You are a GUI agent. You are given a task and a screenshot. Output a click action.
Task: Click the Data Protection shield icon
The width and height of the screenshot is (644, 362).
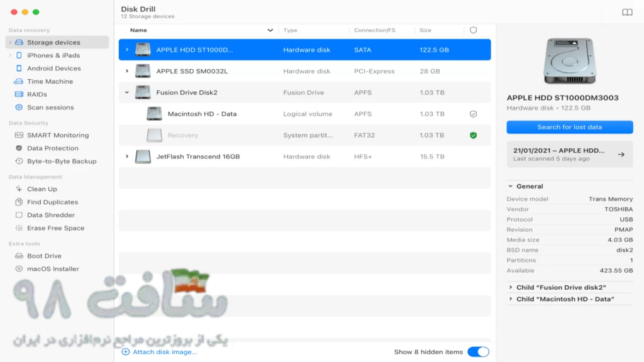tap(19, 148)
